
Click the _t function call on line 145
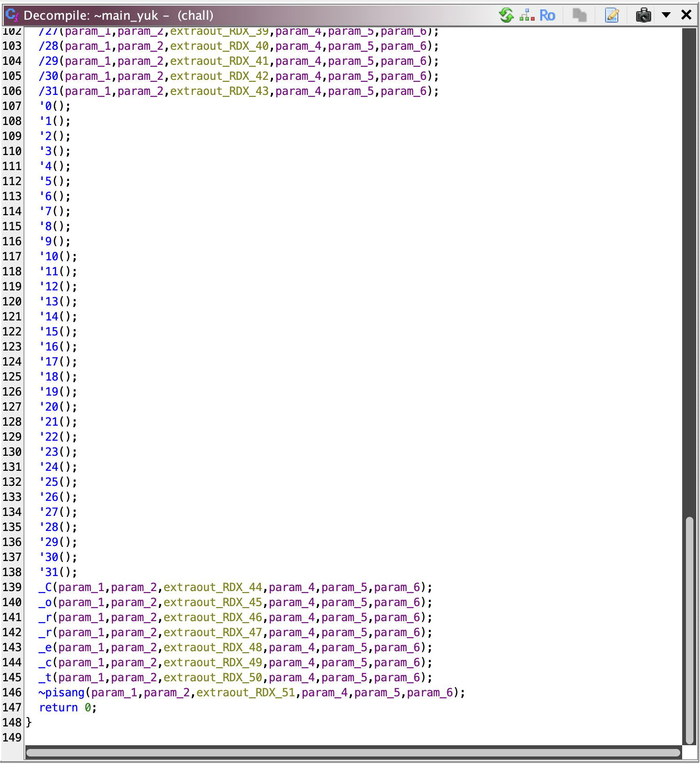(x=45, y=677)
